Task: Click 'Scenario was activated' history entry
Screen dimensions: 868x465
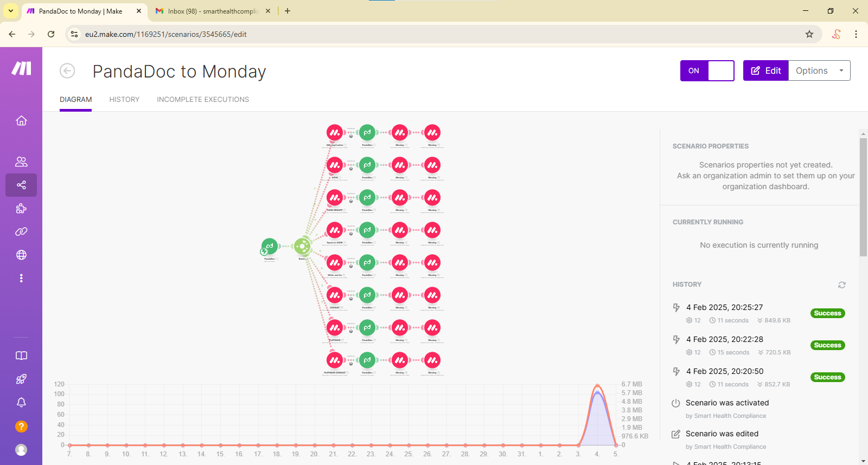Action: (727, 403)
